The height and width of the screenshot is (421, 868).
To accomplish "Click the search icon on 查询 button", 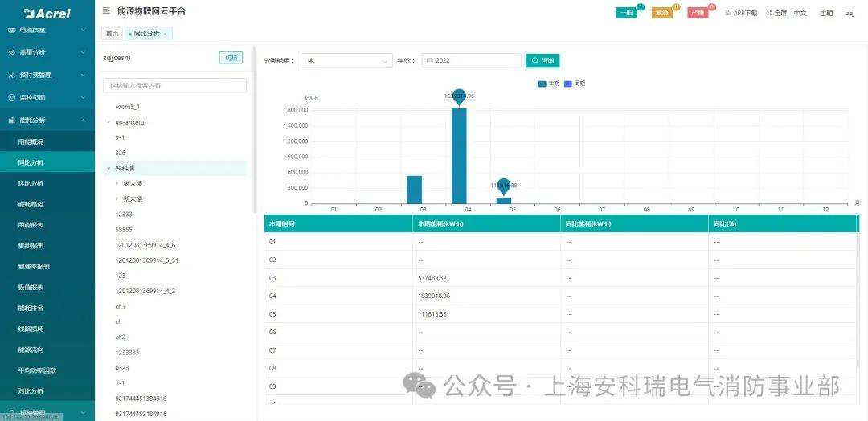I will 534,60.
